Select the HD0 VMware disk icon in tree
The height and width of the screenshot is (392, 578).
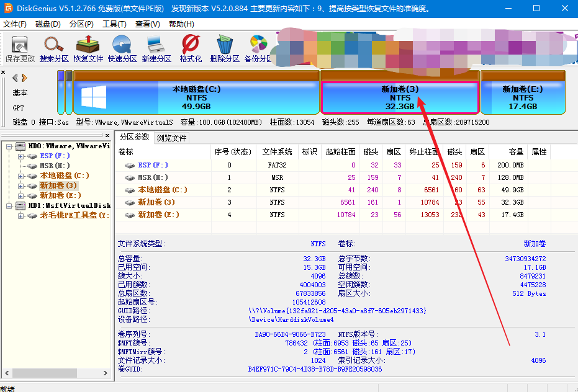(20, 146)
